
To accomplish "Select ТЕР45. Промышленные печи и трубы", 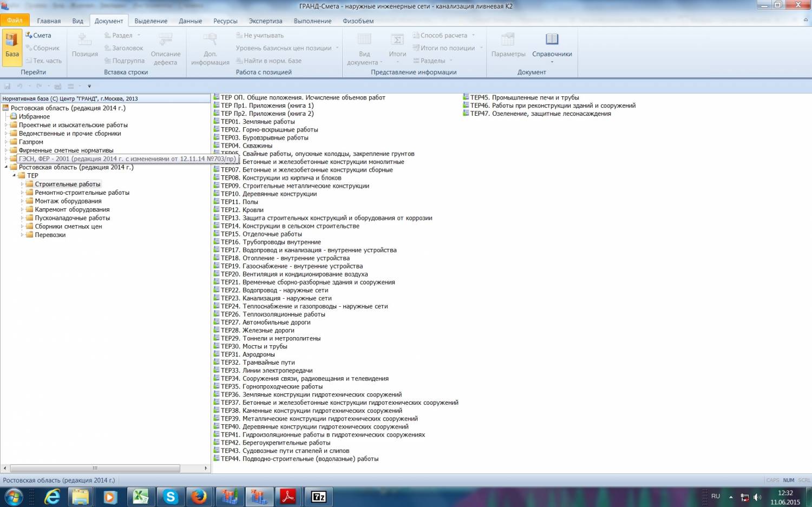I will [x=525, y=98].
